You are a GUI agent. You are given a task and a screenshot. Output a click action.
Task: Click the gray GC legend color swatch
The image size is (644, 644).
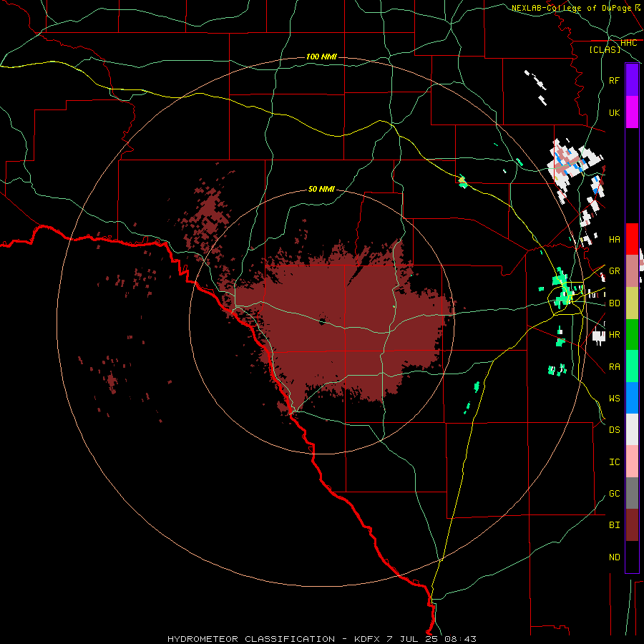[632, 493]
